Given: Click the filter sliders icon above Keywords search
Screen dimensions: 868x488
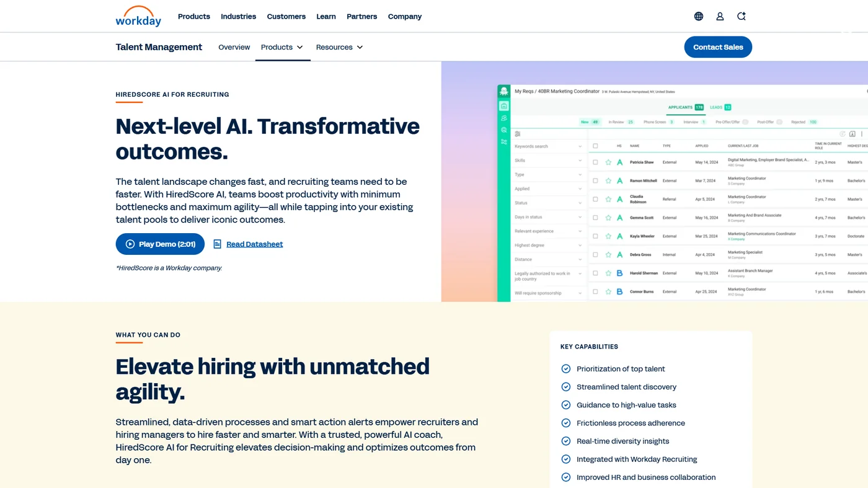Looking at the screenshot, I should pos(518,134).
